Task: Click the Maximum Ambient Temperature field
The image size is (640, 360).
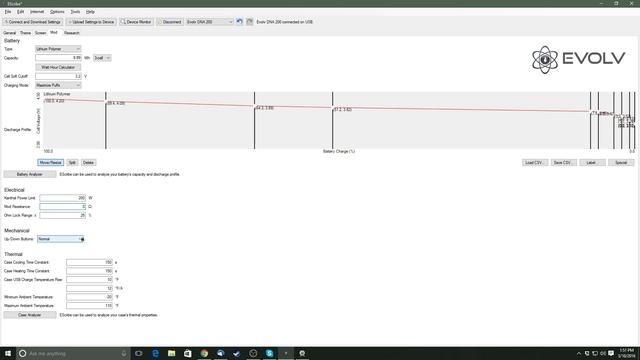Action: (89, 306)
